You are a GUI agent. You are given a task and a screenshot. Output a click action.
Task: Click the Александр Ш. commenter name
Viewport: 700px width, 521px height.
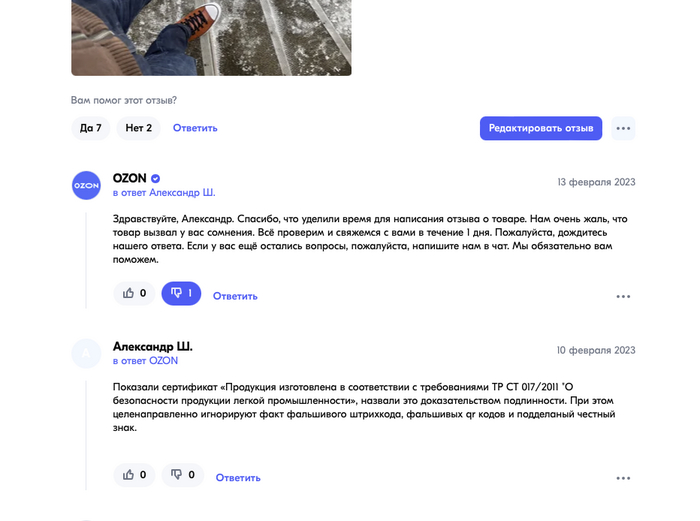pyautogui.click(x=153, y=347)
